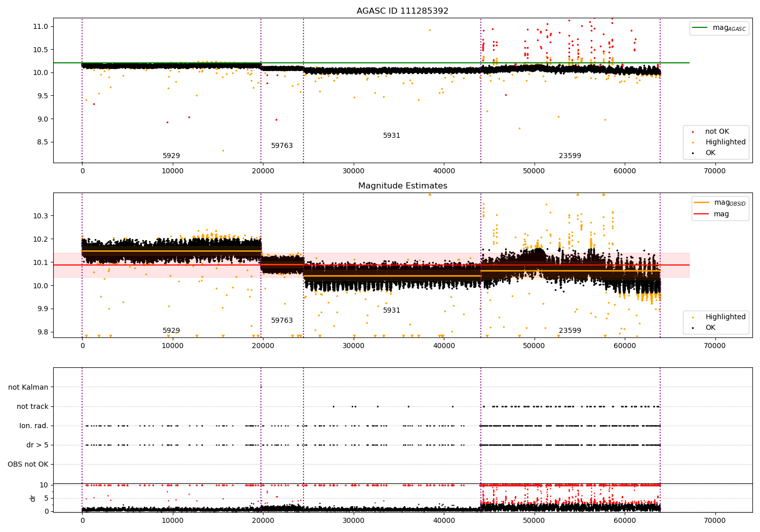This screenshot has height=532, width=760.
Task: Click the rotated 'dr' y-axis label
Action: (33, 498)
